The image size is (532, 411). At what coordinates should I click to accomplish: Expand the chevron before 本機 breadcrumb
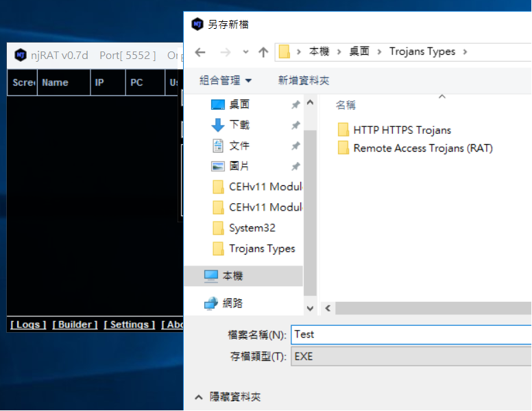(299, 51)
